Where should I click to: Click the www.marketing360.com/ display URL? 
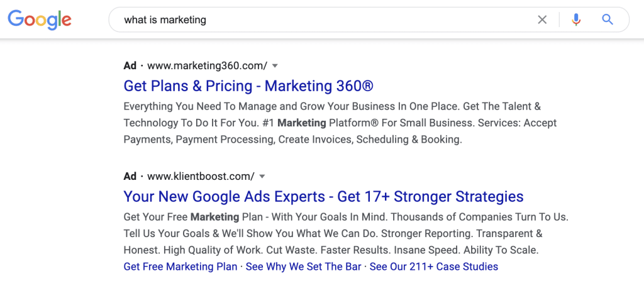pyautogui.click(x=207, y=65)
